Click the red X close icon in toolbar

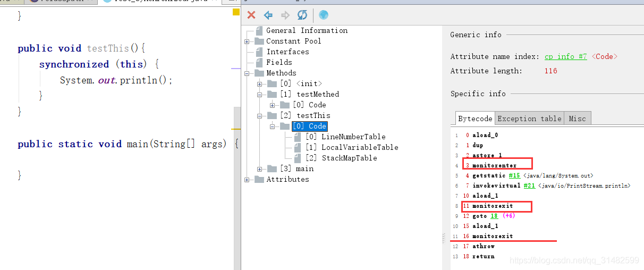pyautogui.click(x=251, y=15)
